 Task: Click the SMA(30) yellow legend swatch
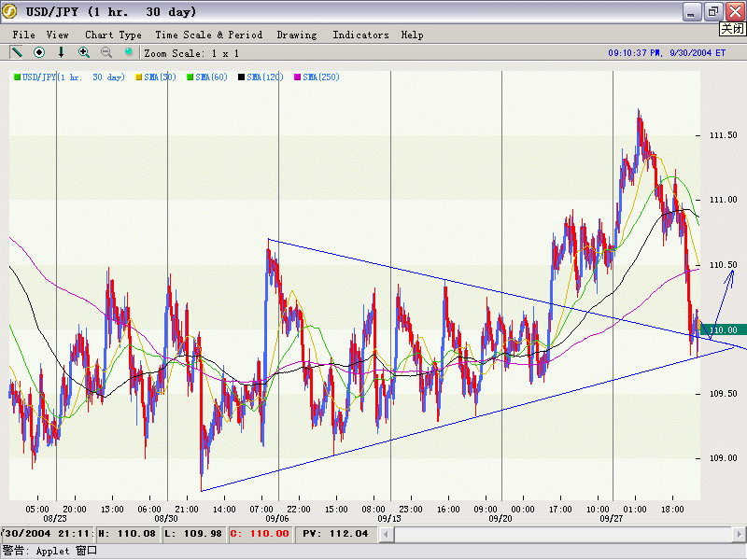140,77
